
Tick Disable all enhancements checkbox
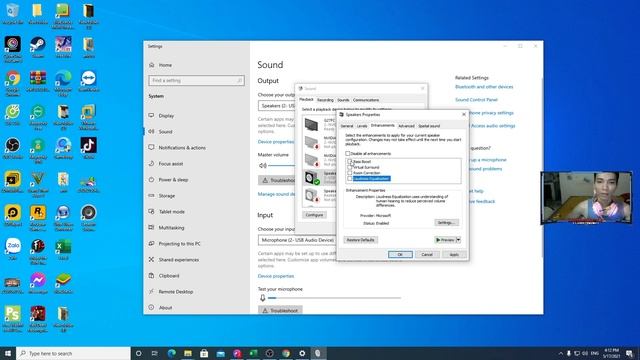click(348, 153)
